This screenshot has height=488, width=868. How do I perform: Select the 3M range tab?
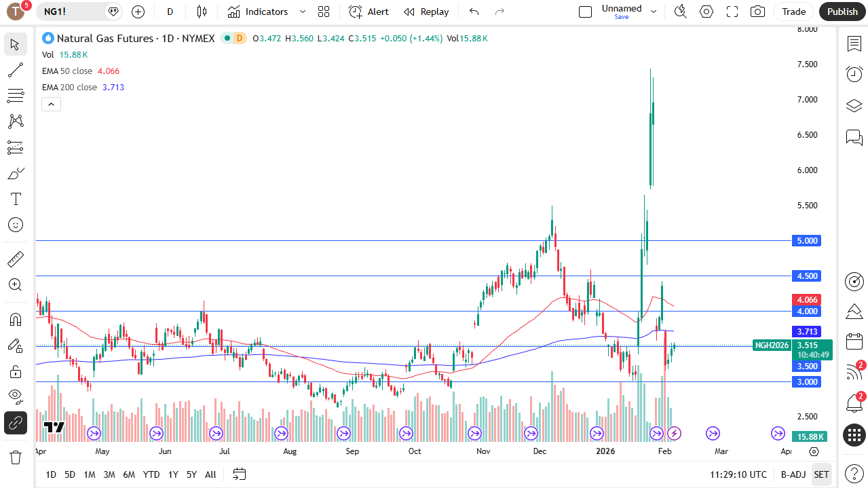[109, 474]
